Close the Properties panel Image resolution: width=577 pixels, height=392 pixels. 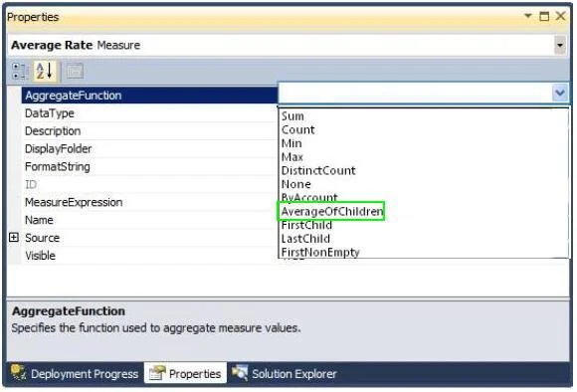[560, 16]
